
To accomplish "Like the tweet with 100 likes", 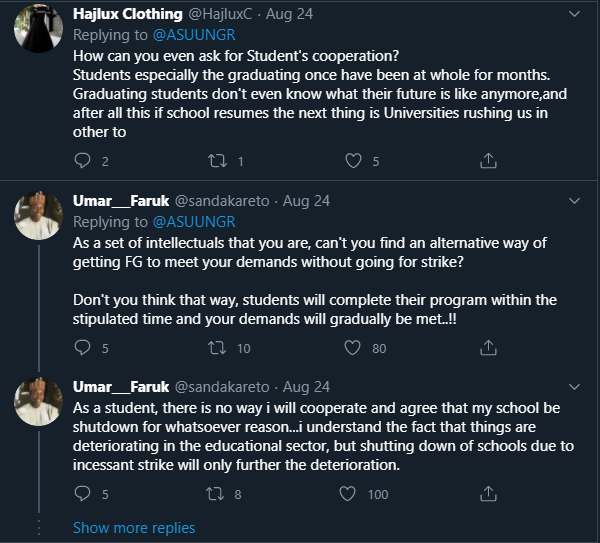I will (348, 493).
